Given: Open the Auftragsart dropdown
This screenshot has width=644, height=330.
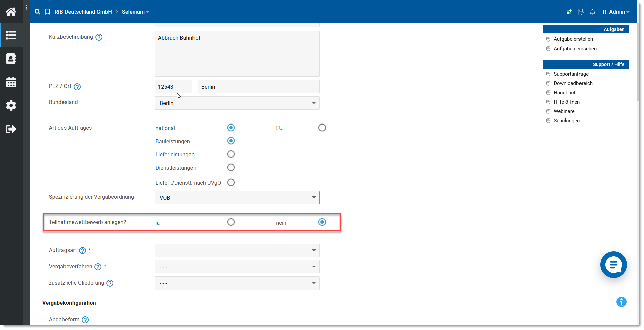Looking at the screenshot, I should pyautogui.click(x=237, y=250).
